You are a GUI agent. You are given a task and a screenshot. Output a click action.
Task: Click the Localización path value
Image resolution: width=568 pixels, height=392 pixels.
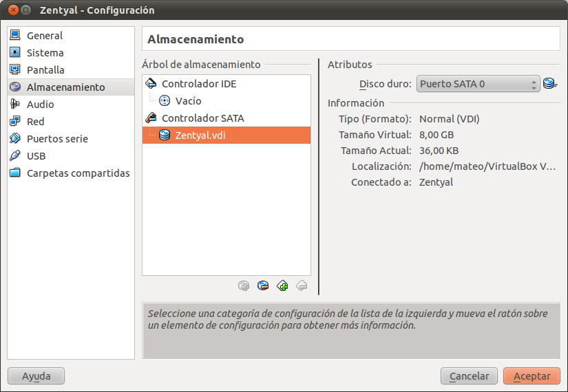(487, 166)
